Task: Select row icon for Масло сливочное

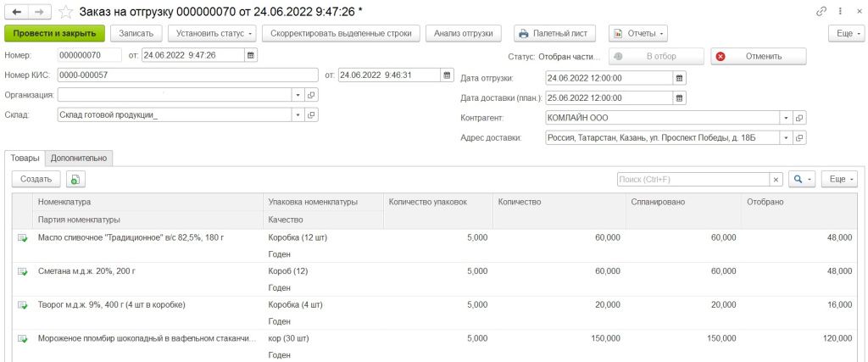Action: (22, 237)
